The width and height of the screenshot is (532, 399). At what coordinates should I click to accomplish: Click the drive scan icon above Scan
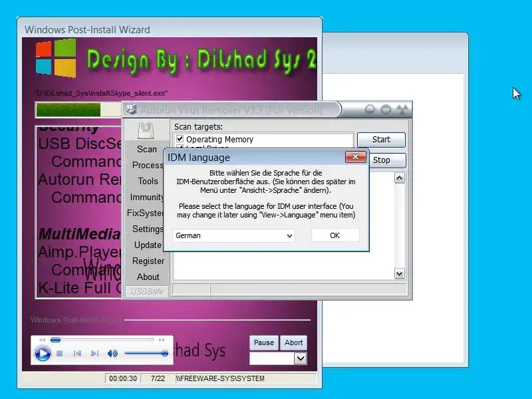tap(146, 130)
